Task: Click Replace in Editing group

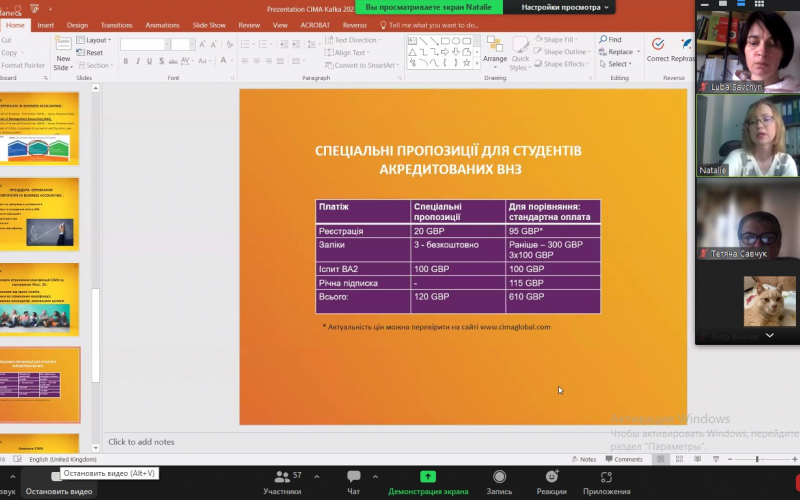Action: [x=619, y=52]
